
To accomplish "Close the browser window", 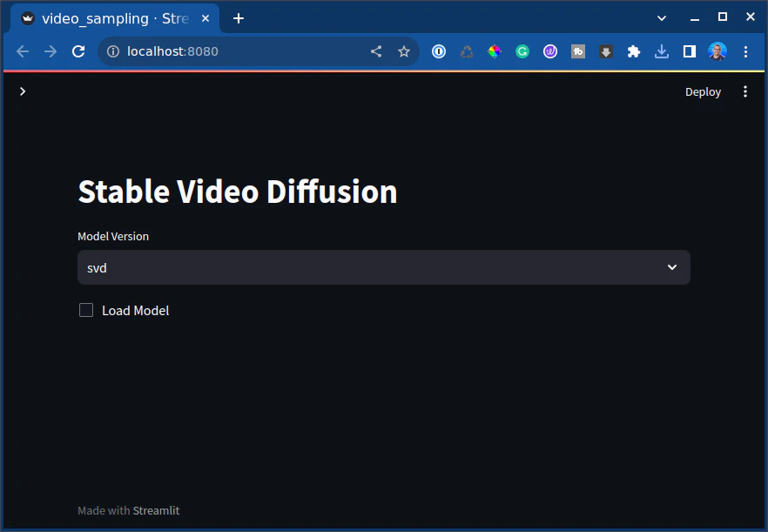I will [750, 17].
